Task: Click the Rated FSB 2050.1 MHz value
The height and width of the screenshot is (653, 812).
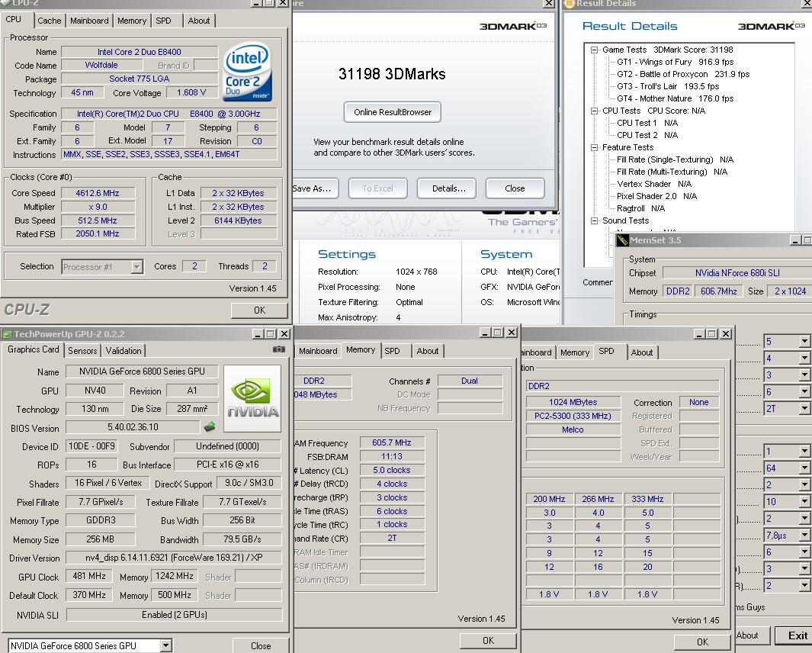Action: click(x=98, y=233)
